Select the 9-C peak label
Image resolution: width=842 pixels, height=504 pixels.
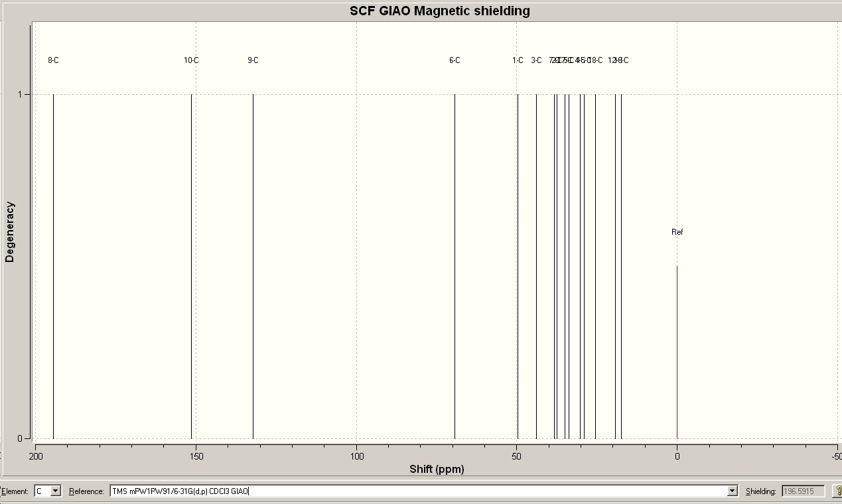point(253,60)
